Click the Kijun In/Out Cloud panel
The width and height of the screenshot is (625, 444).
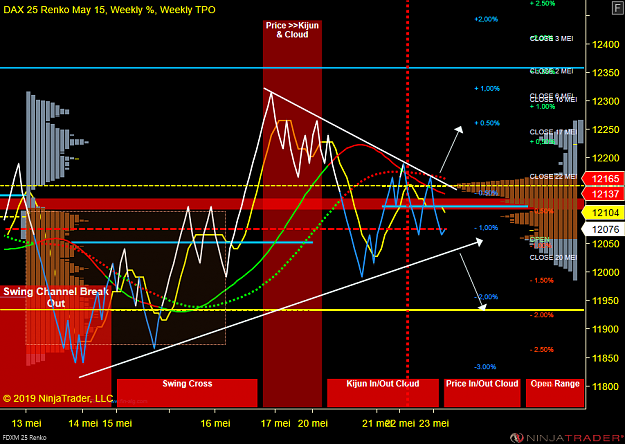[383, 393]
